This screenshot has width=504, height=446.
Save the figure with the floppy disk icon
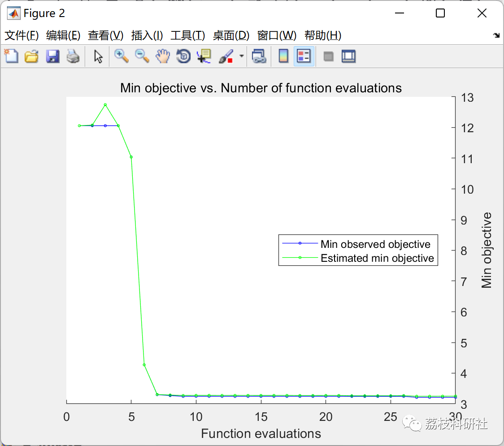click(x=52, y=56)
